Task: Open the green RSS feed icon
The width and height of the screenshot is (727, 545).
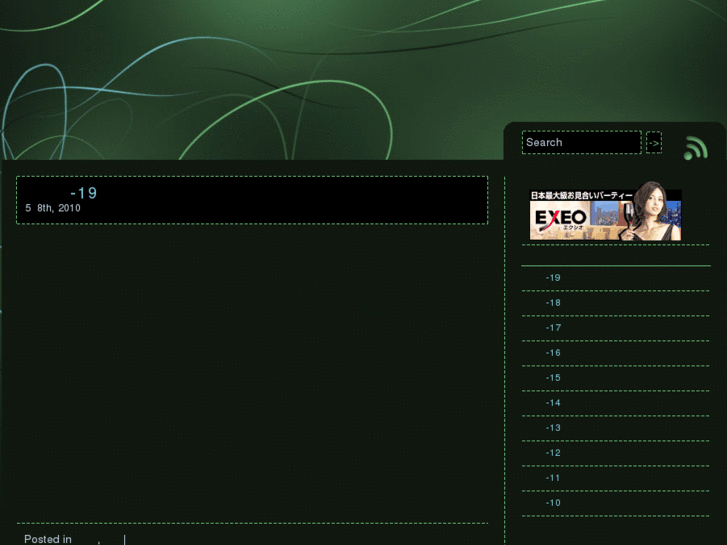Action: click(x=695, y=148)
